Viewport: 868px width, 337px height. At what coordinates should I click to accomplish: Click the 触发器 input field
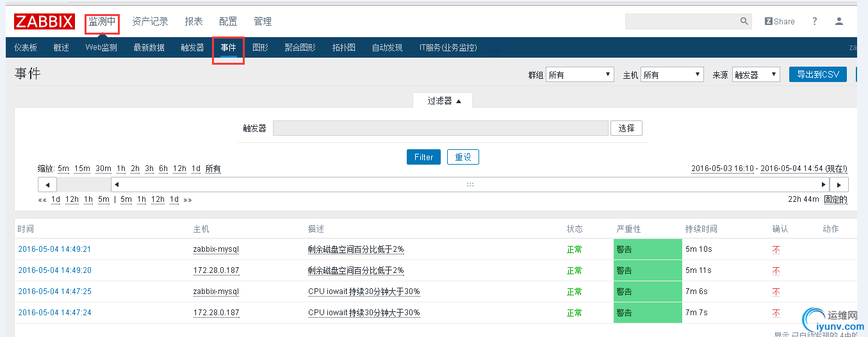pyautogui.click(x=440, y=128)
